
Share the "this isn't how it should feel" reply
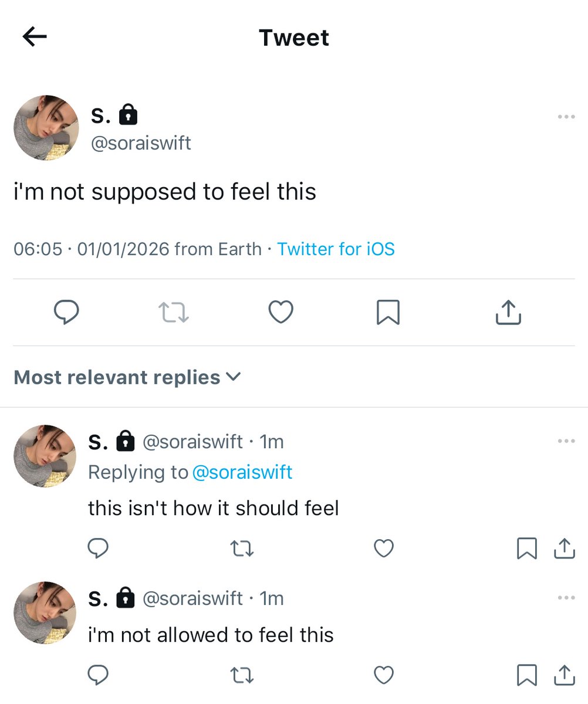[x=564, y=549]
